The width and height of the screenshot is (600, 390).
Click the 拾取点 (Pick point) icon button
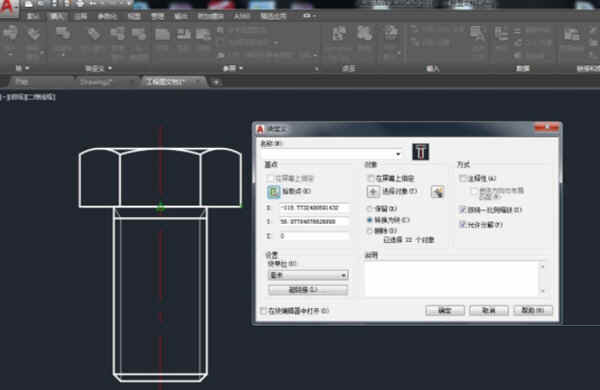[x=273, y=191]
